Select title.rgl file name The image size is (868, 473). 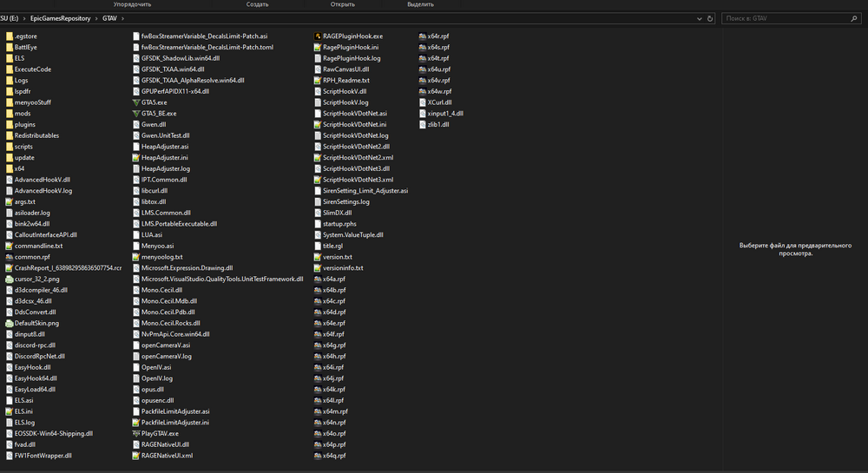click(332, 246)
